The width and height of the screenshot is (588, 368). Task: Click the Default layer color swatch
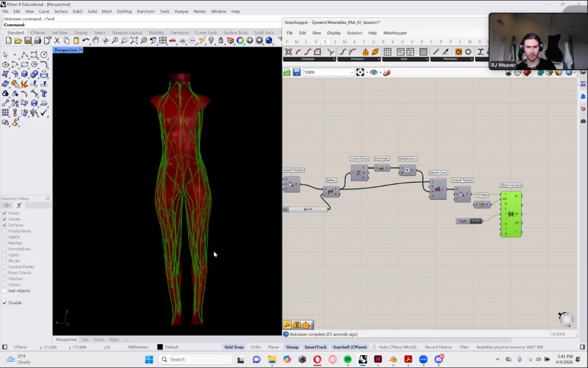pos(160,347)
